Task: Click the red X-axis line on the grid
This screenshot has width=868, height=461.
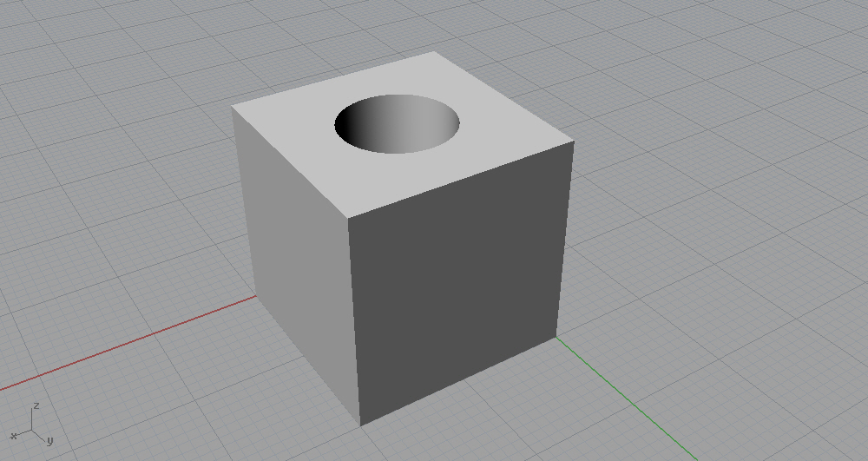Action: (x=128, y=343)
